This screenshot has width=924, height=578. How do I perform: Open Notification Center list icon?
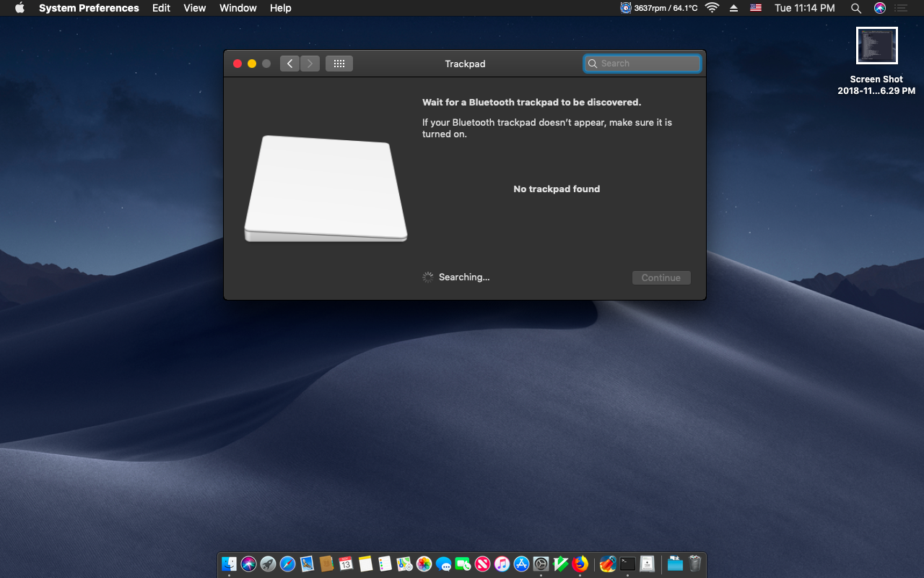(x=902, y=8)
